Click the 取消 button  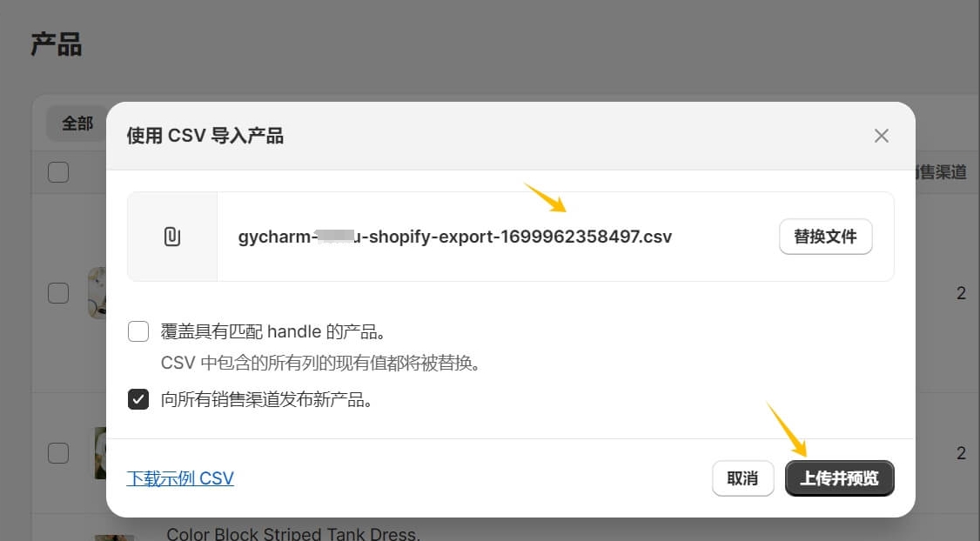click(x=742, y=478)
